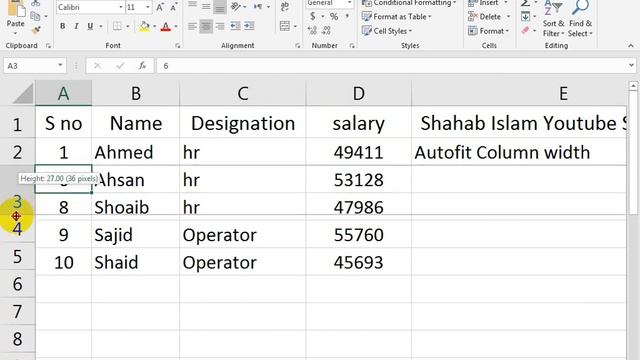640x360 pixels.
Task: Open the Merge & Center dropdown arrow
Action: tap(295, 27)
